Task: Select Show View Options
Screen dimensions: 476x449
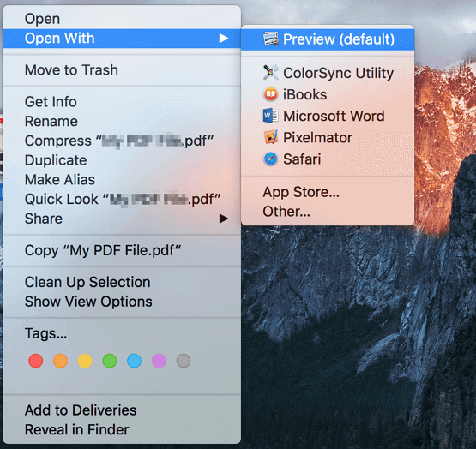Action: tap(122, 302)
